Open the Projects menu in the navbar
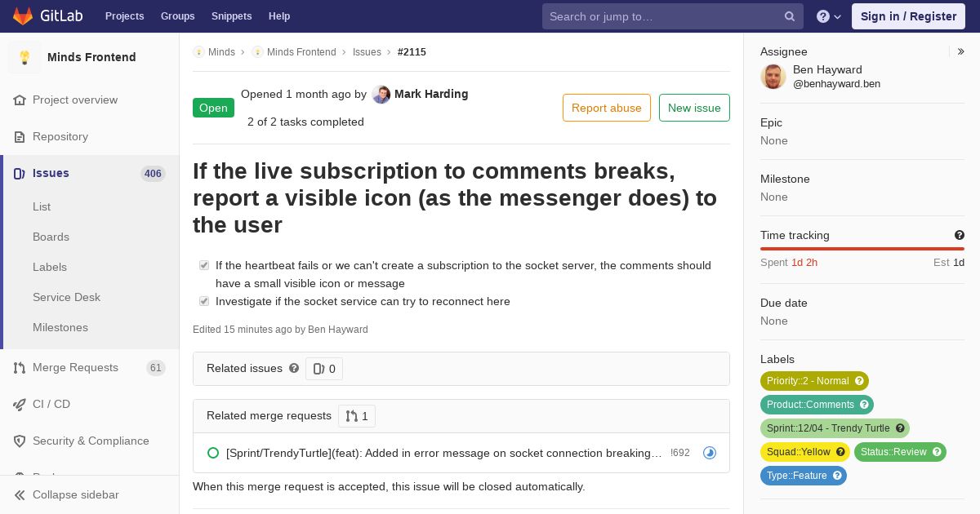 click(124, 16)
